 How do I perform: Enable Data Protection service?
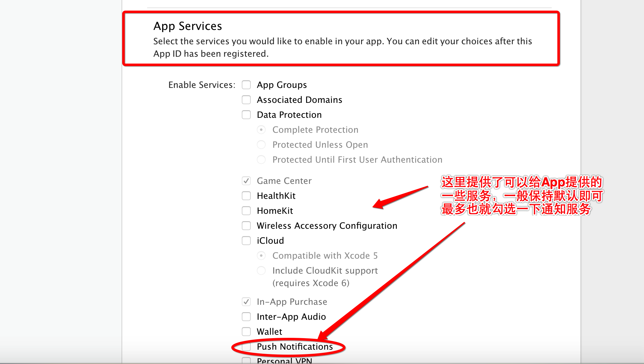(x=247, y=115)
